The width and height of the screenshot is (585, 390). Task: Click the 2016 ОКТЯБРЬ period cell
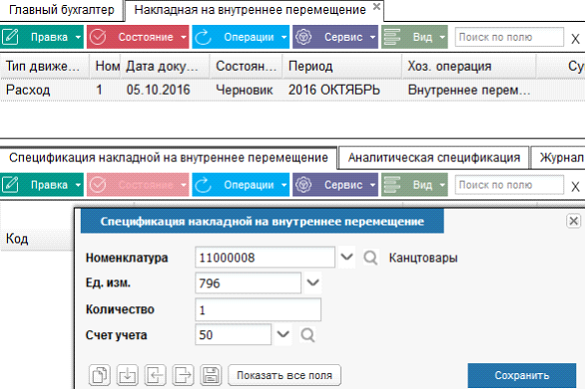pos(334,90)
